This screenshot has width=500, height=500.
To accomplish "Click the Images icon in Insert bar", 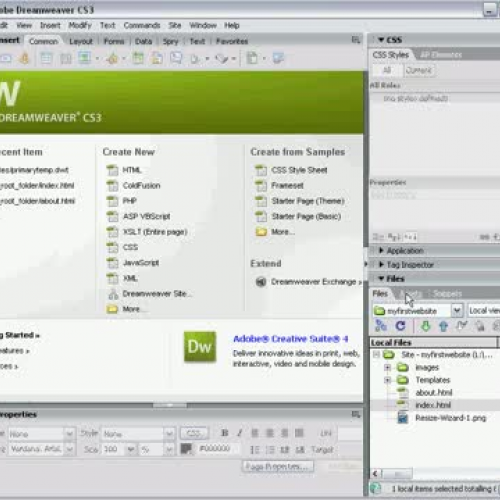I will 85,59.
